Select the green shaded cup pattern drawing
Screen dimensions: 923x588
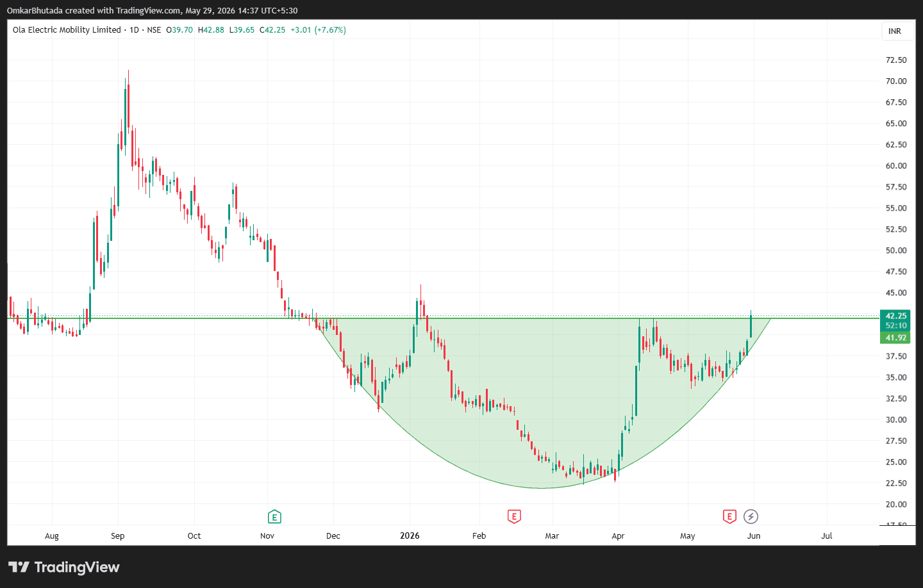(x=542, y=410)
